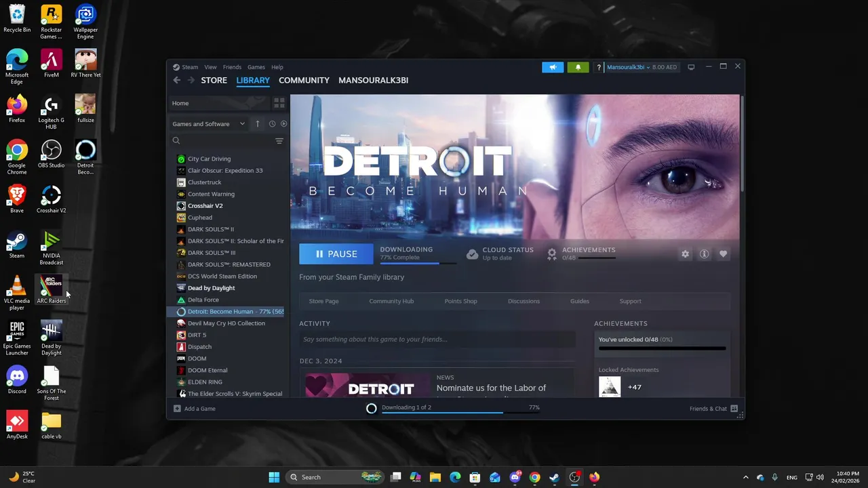Click the bottom download progress bar

pos(460,412)
